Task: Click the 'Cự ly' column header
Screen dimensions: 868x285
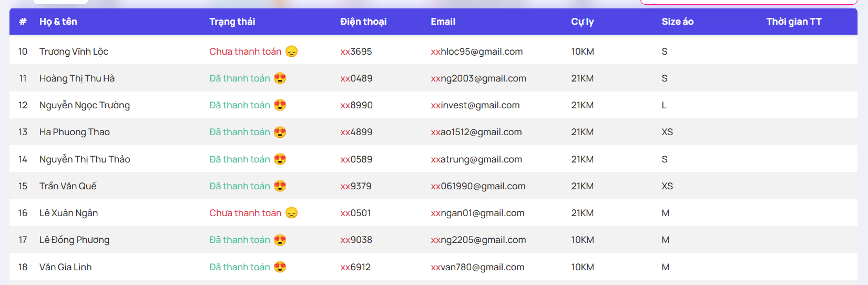Action: [583, 22]
